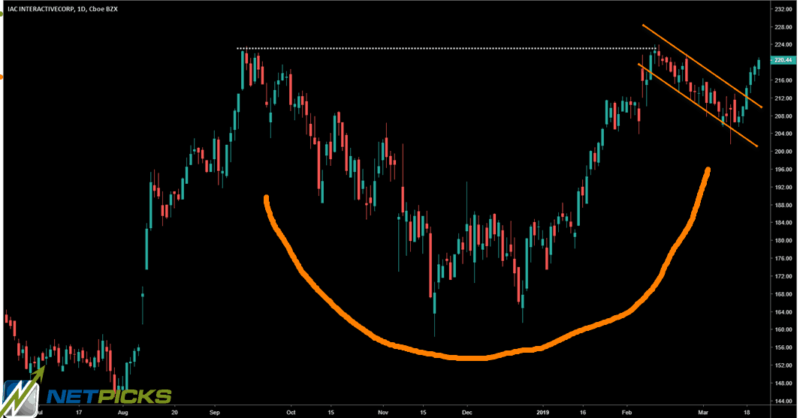
Task: Select the current price tag 220.44
Action: [x=783, y=60]
